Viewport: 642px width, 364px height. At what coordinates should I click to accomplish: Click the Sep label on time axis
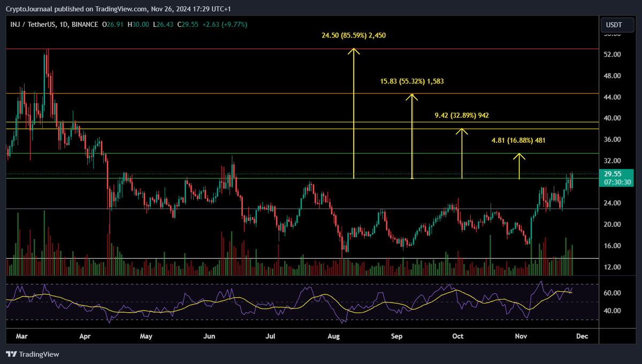tap(396, 337)
